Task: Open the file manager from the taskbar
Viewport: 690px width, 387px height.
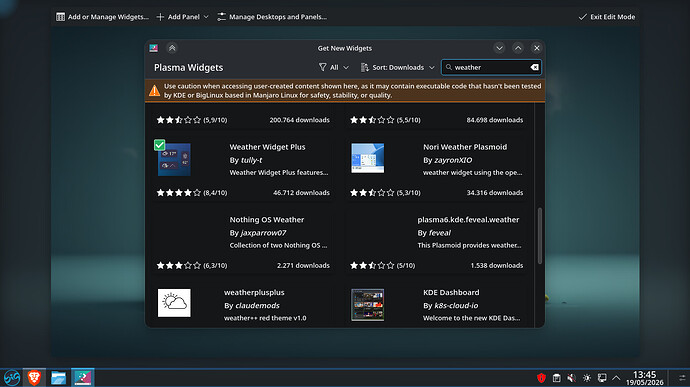Action: pos(58,377)
